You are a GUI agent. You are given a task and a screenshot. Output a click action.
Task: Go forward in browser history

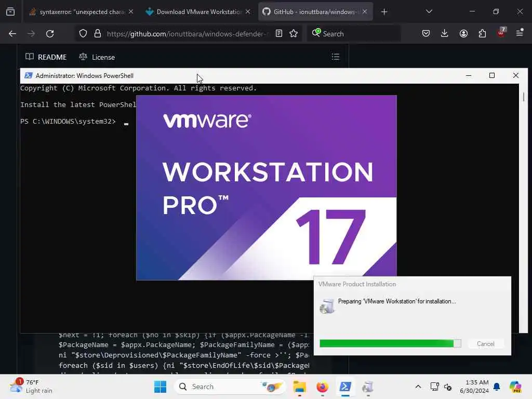pos(31,34)
